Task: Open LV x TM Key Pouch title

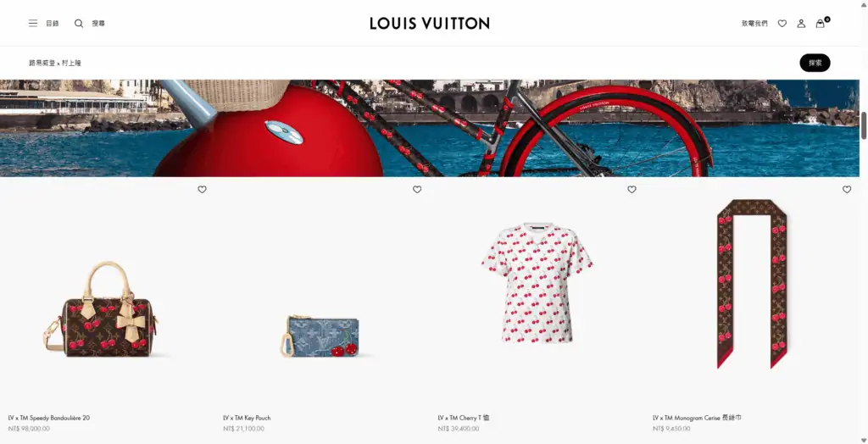Action: [247, 418]
